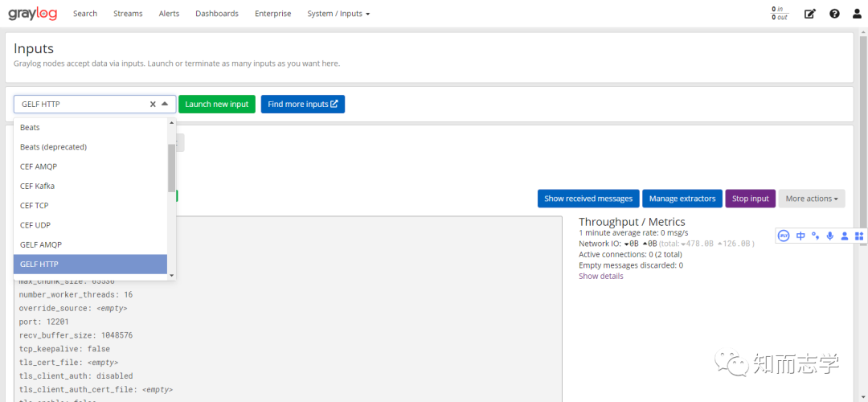Collapse the input type dropdown arrow
Image resolution: width=868 pixels, height=402 pixels.
coord(165,104)
